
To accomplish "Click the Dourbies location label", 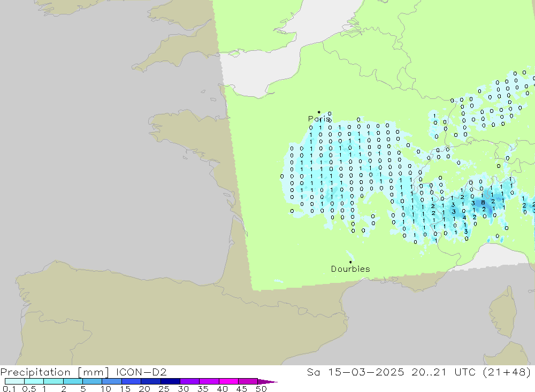I will (350, 269).
